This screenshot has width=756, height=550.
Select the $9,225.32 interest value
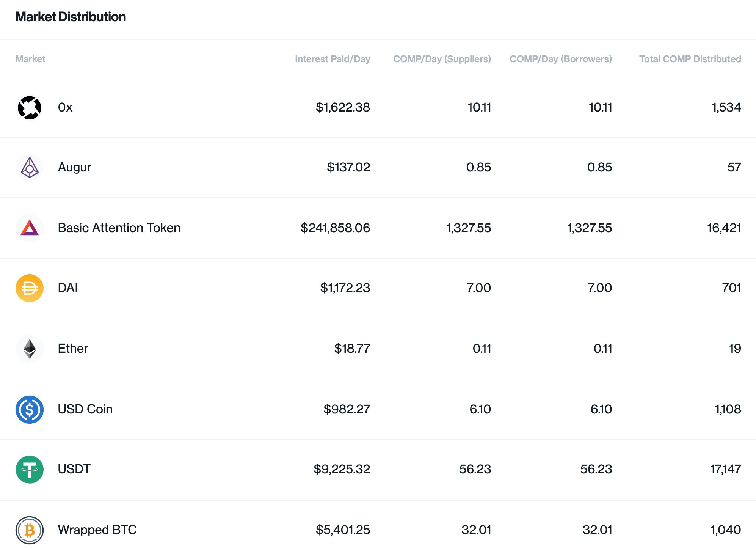pyautogui.click(x=342, y=469)
